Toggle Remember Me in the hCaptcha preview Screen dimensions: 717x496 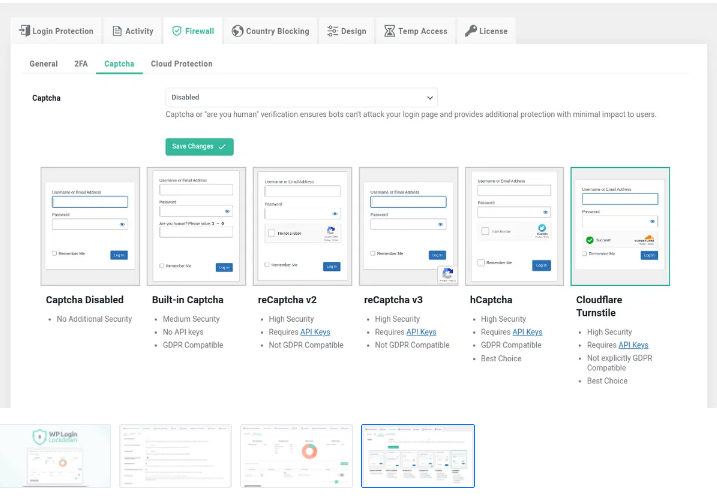coord(481,263)
